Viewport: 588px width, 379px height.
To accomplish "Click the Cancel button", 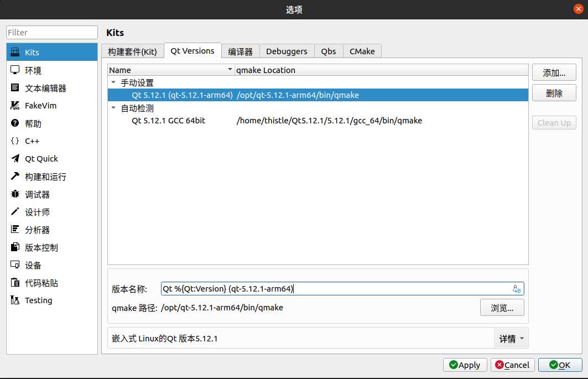I will (x=513, y=365).
